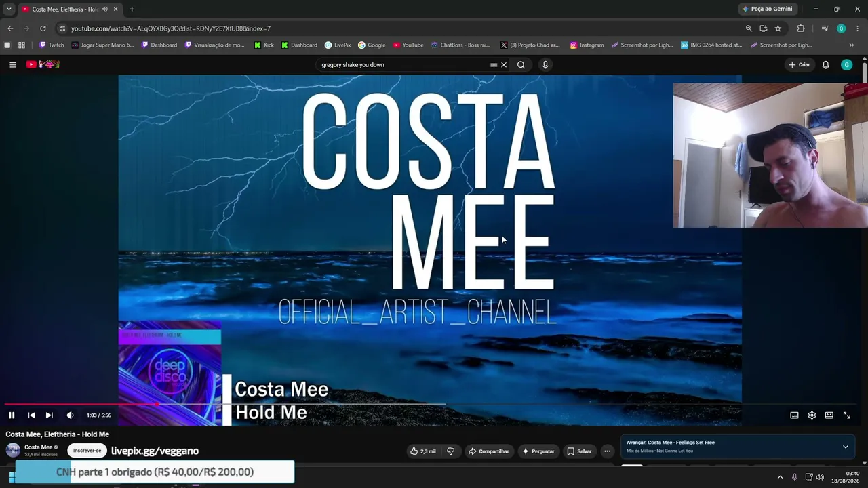
Task: Click the Peça ao Gemini button
Action: pyautogui.click(x=767, y=9)
